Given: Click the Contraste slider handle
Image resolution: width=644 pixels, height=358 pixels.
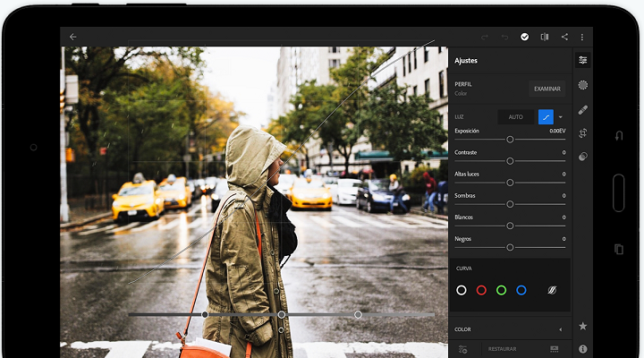Looking at the screenshot, I should pos(510,161).
